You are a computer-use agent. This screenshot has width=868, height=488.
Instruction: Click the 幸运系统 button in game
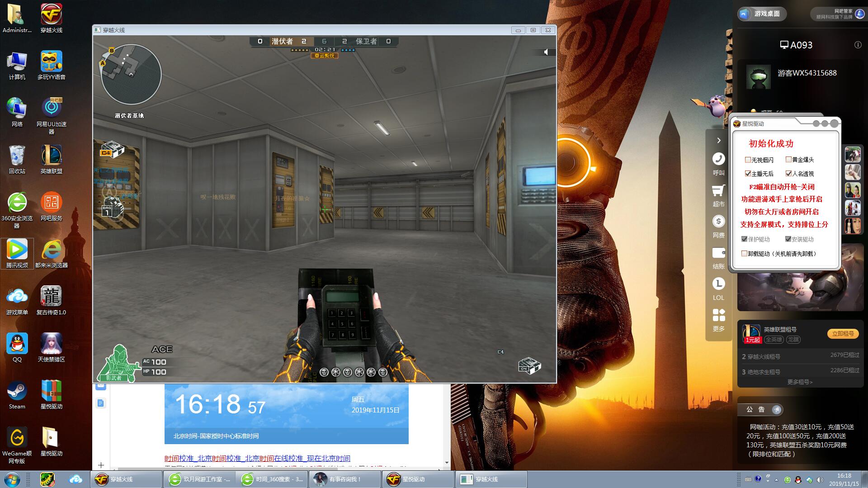pos(325,56)
